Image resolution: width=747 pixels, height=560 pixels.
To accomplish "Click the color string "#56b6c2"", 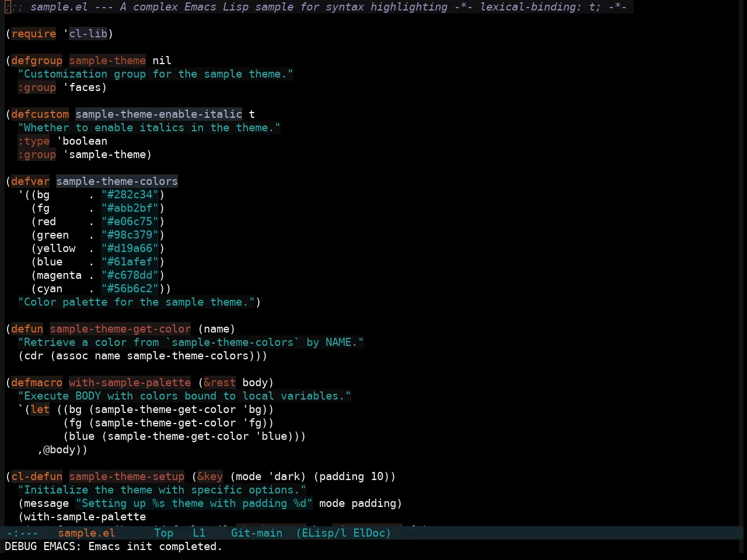I will click(x=130, y=289).
